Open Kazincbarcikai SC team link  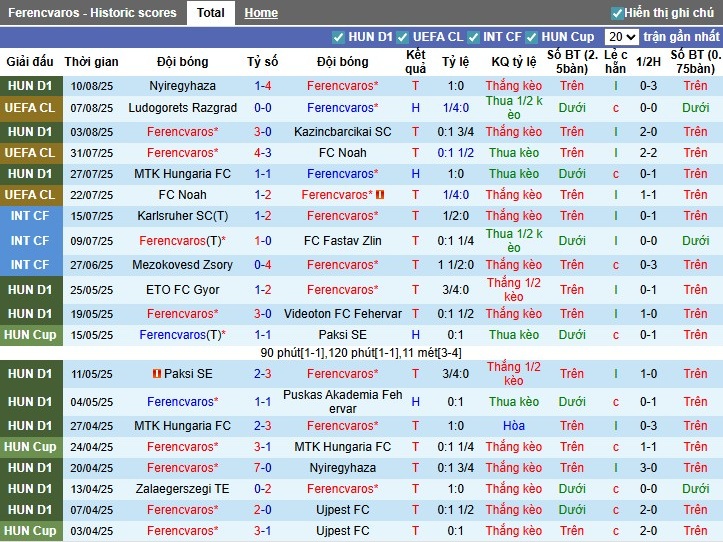342,132
